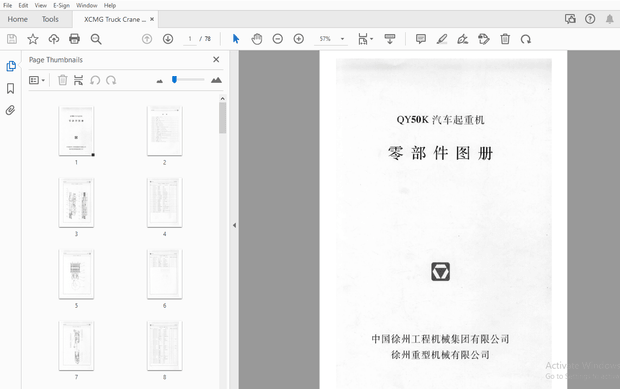Open the File menu
Image resolution: width=620 pixels, height=389 pixels.
[x=8, y=6]
